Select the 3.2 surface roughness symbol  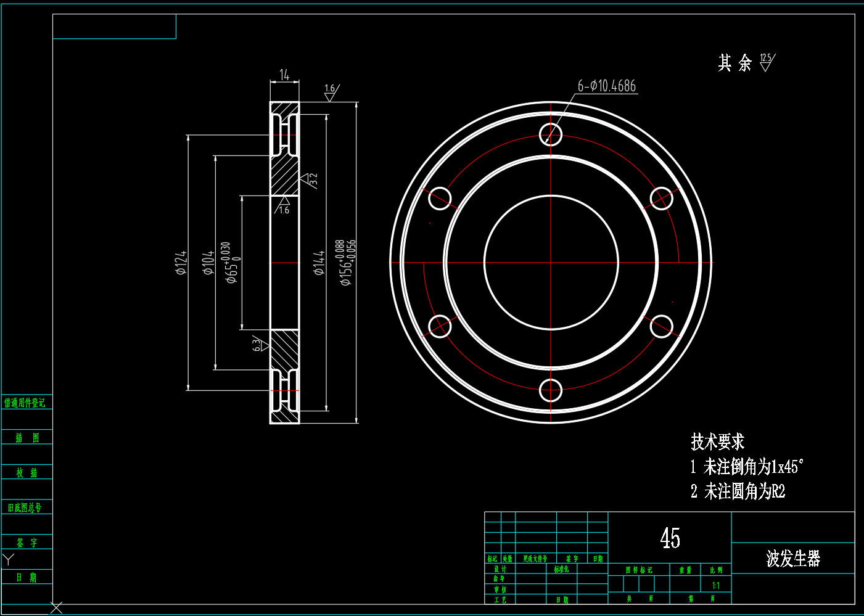tap(310, 179)
